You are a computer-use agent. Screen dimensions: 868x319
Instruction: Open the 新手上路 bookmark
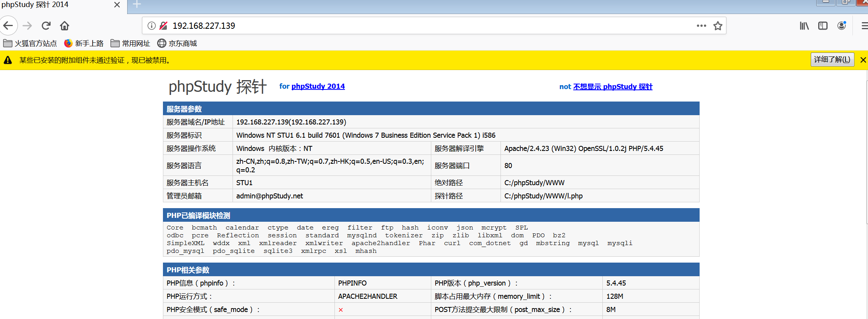[84, 43]
